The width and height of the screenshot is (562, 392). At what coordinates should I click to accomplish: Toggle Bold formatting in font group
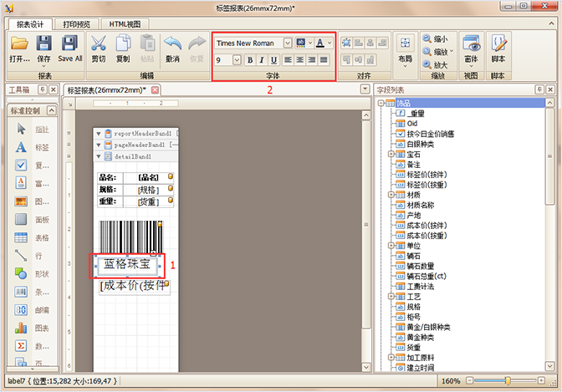[250, 60]
